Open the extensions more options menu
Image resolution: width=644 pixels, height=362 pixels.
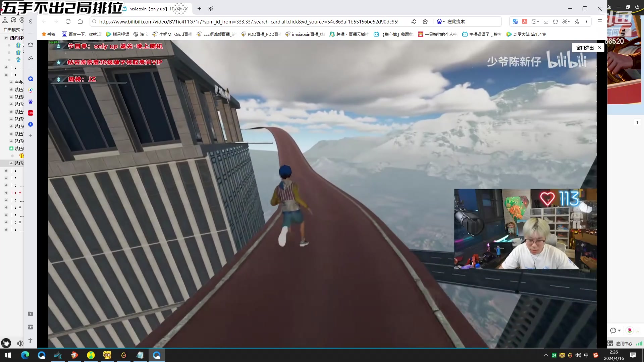pos(586,21)
